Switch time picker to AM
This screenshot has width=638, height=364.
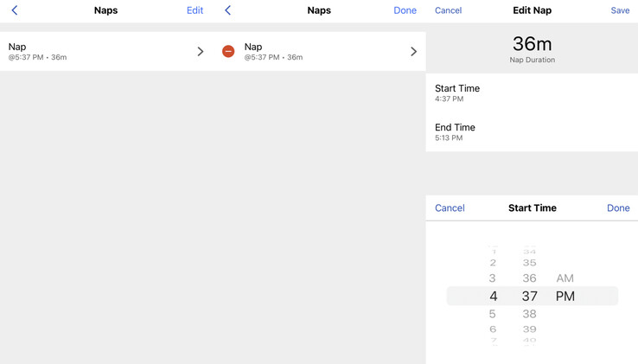(565, 278)
